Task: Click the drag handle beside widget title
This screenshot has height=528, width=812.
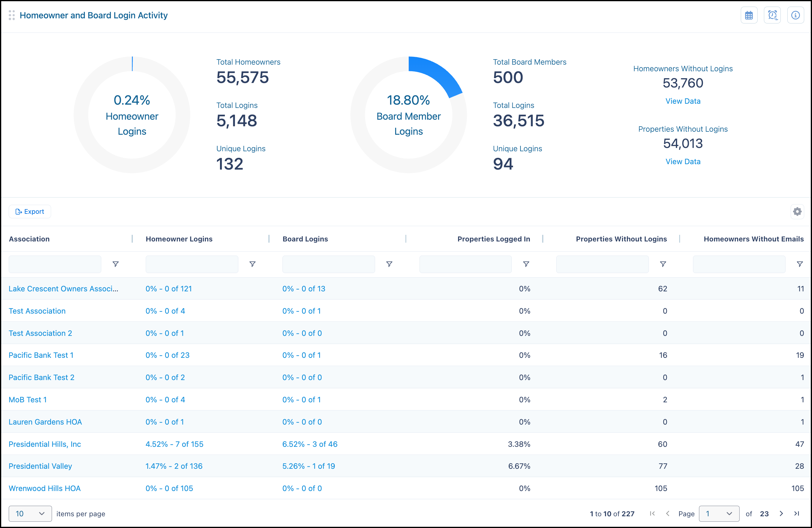Action: tap(12, 15)
